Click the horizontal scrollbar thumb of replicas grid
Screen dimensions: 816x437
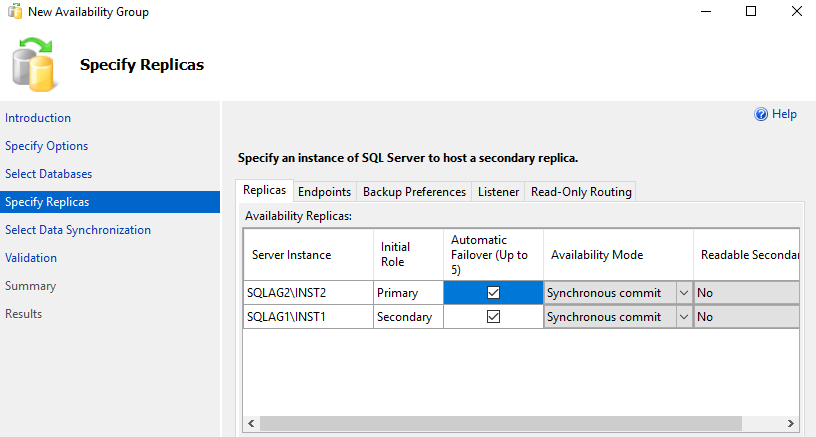point(500,424)
